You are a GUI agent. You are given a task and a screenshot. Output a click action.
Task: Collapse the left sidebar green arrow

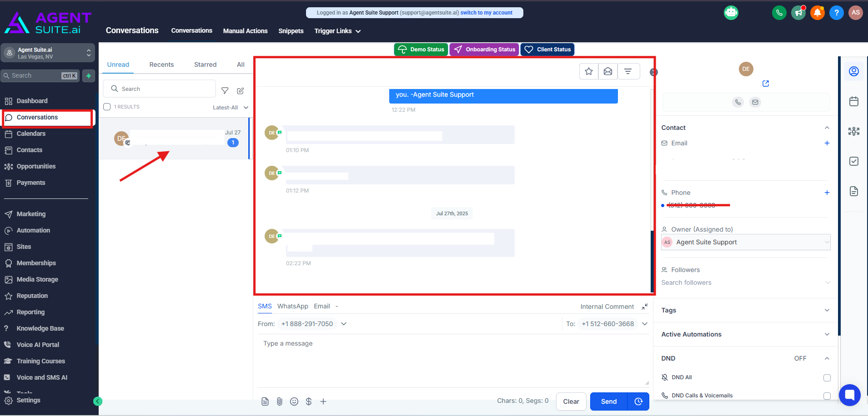[98, 401]
